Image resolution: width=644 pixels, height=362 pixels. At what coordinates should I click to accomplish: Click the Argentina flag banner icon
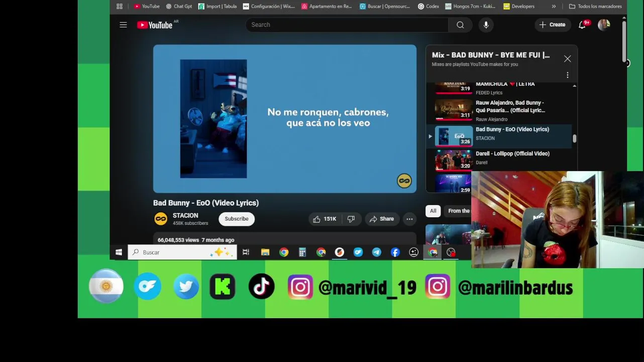(106, 286)
